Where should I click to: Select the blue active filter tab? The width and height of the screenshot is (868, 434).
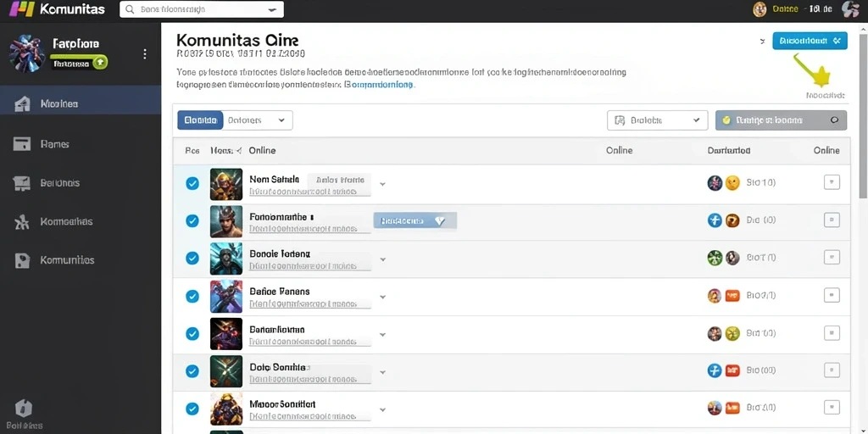pyautogui.click(x=200, y=120)
